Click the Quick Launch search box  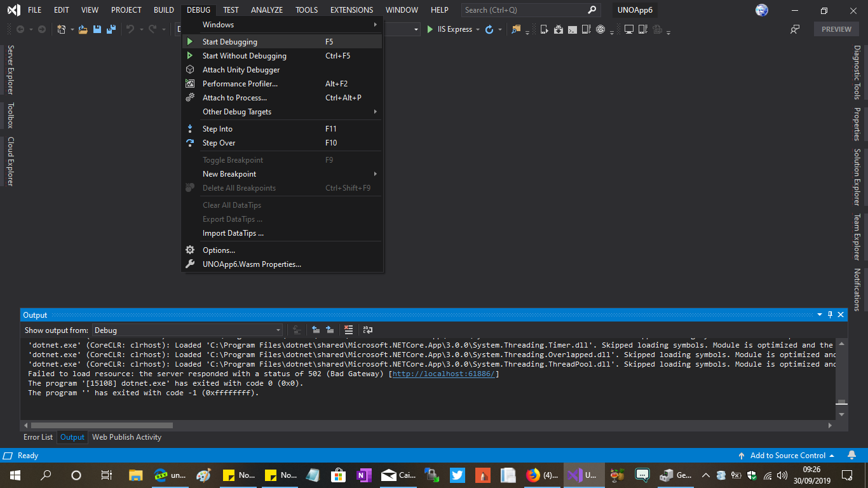tap(531, 10)
